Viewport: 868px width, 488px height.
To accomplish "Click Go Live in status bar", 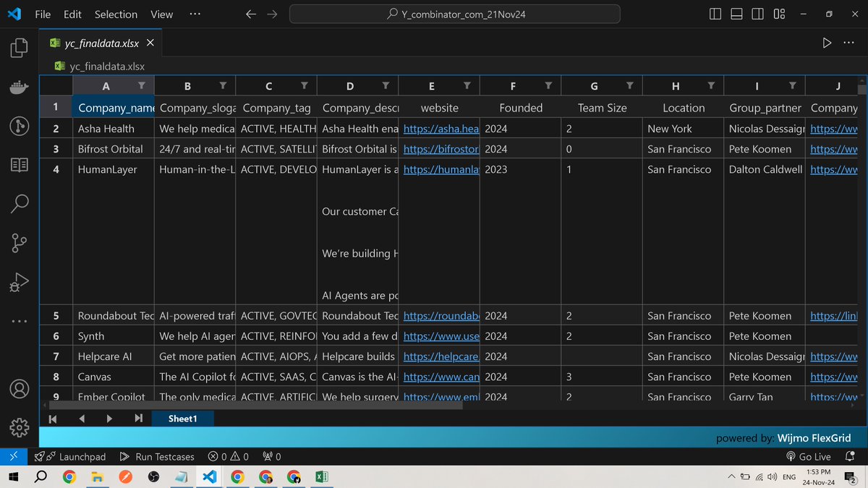I will point(808,457).
